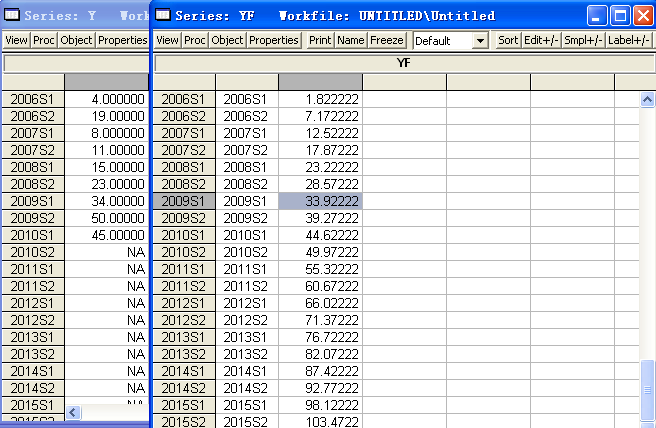The width and height of the screenshot is (656, 428).
Task: Click 2012S1 row header in Y window
Action: pyautogui.click(x=33, y=303)
